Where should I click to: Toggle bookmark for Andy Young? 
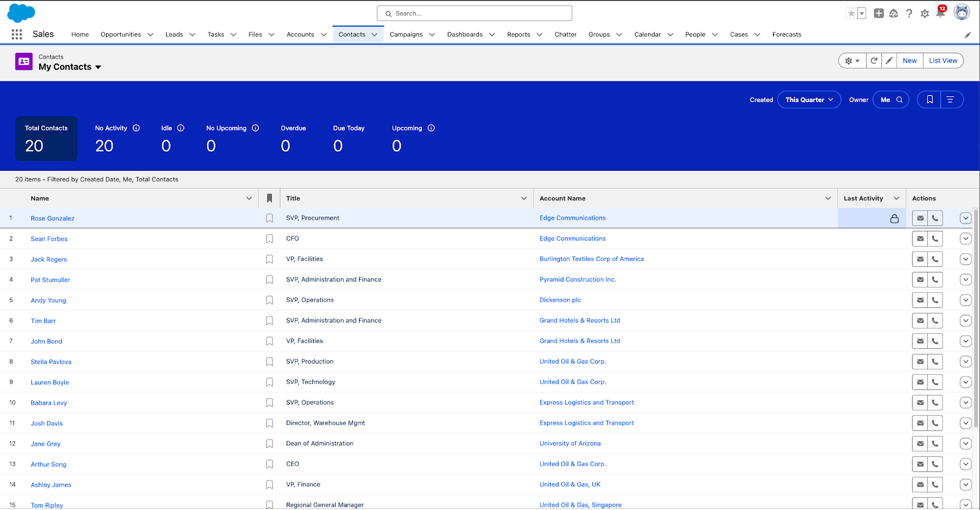click(x=269, y=300)
